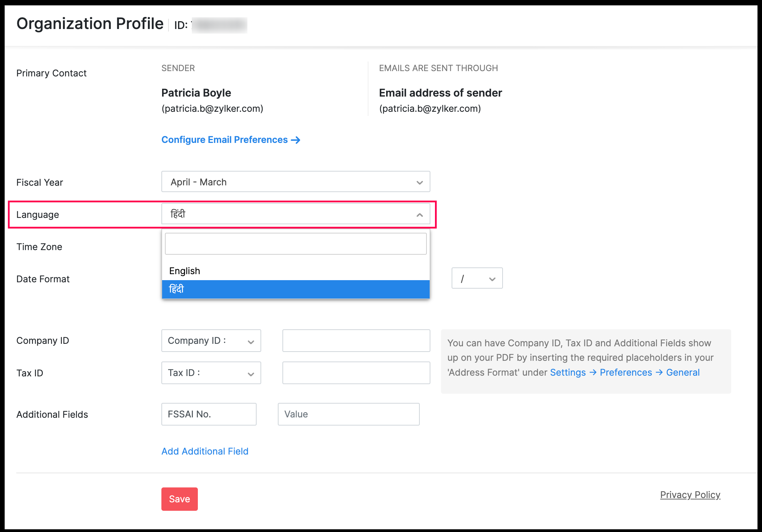Open the Privacy Policy link
762x532 pixels.
(x=690, y=495)
